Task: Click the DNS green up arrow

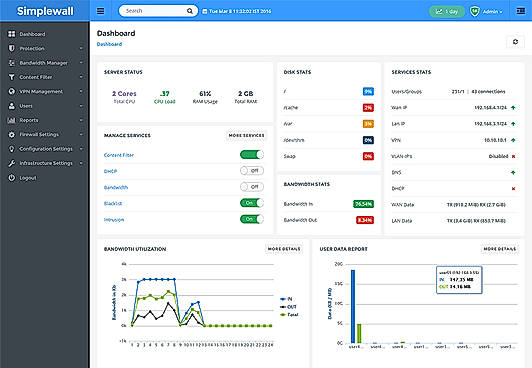Action: tap(513, 173)
